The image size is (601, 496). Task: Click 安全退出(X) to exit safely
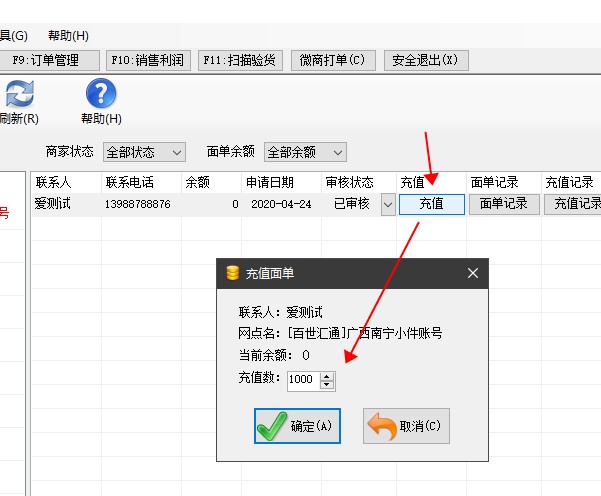point(426,60)
